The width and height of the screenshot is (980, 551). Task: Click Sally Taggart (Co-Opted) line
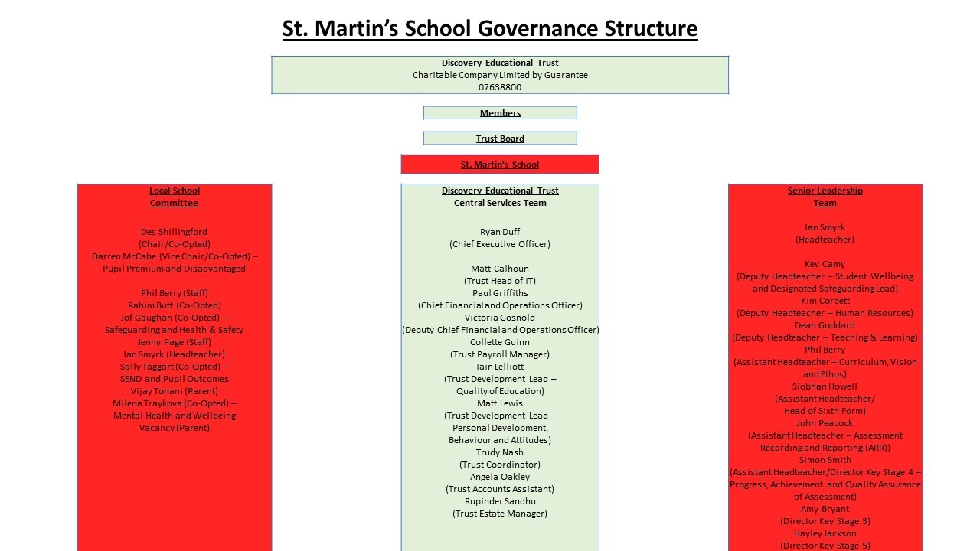pos(175,367)
